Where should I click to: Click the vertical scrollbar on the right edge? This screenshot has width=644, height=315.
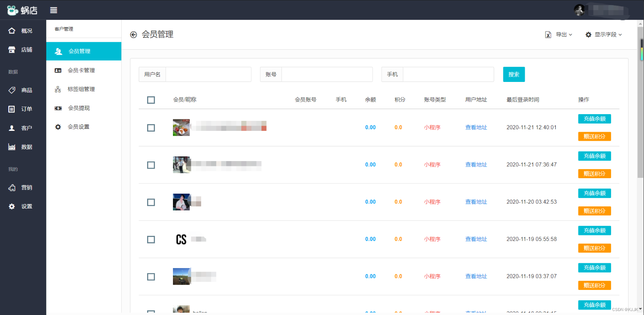tap(640, 99)
